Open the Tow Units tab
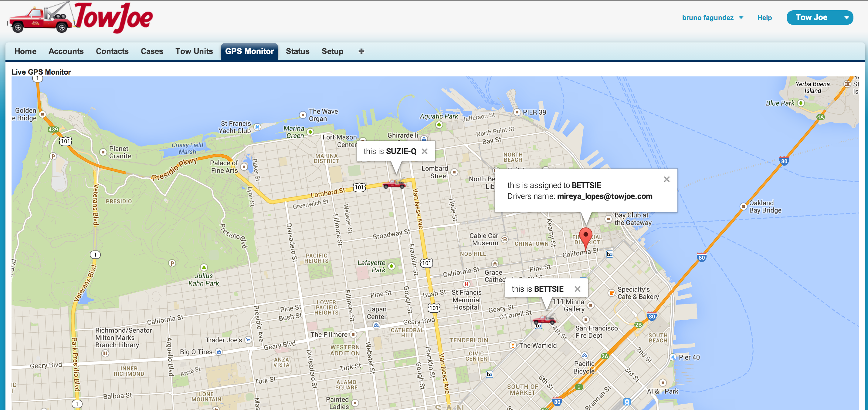 pos(194,51)
